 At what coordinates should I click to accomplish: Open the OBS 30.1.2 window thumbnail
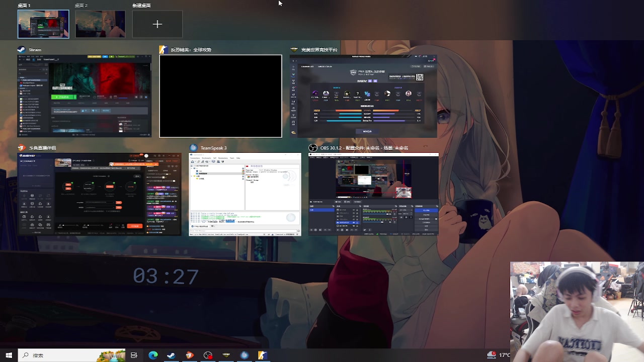click(x=373, y=194)
